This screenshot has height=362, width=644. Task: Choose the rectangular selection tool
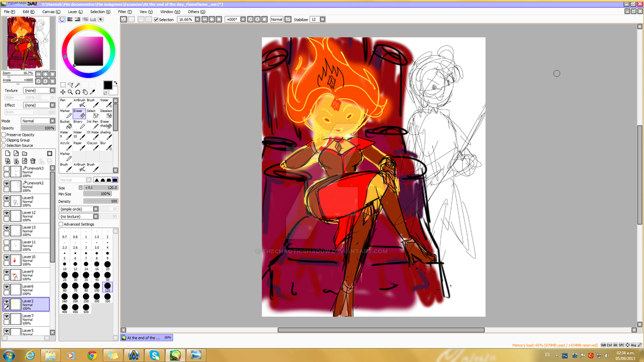click(63, 85)
